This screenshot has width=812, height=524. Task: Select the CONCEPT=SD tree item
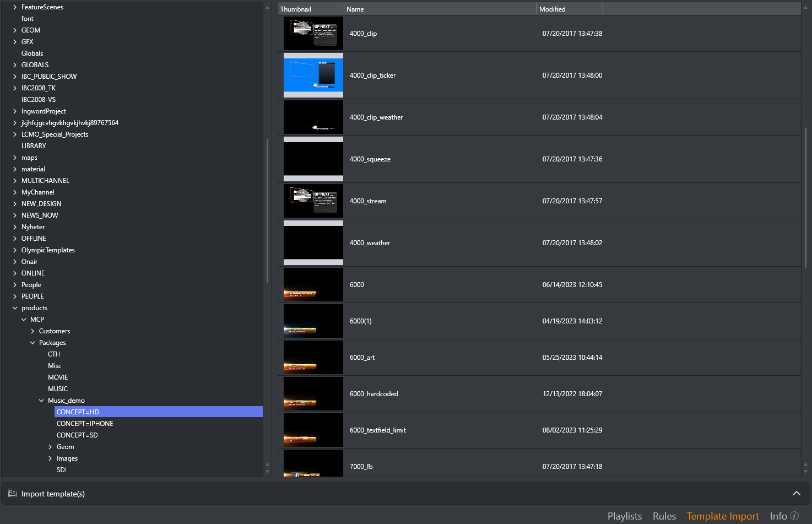pos(77,435)
